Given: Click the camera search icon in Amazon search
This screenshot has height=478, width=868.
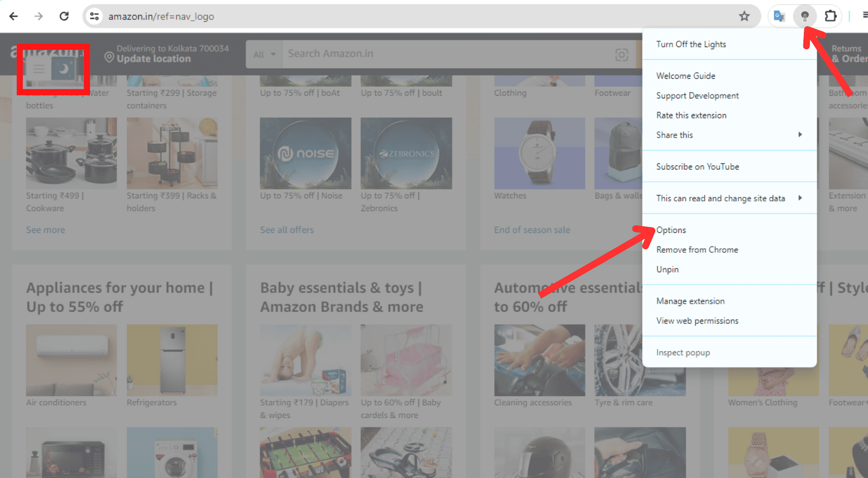Looking at the screenshot, I should point(621,54).
